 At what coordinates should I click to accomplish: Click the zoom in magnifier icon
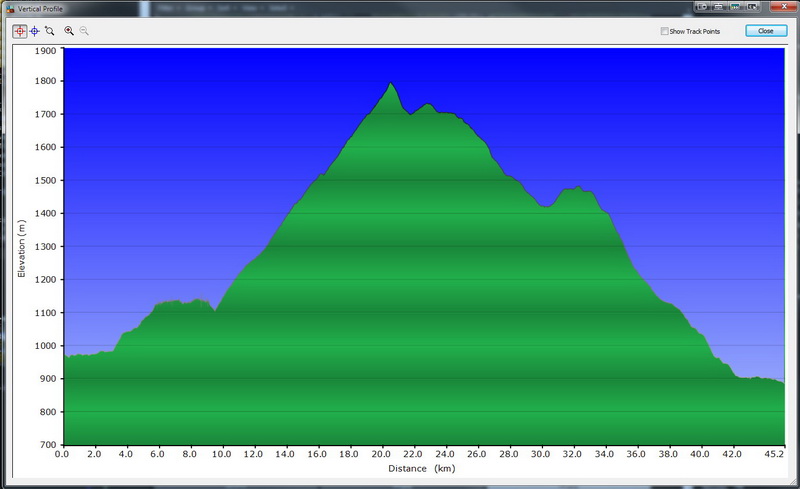coord(69,31)
